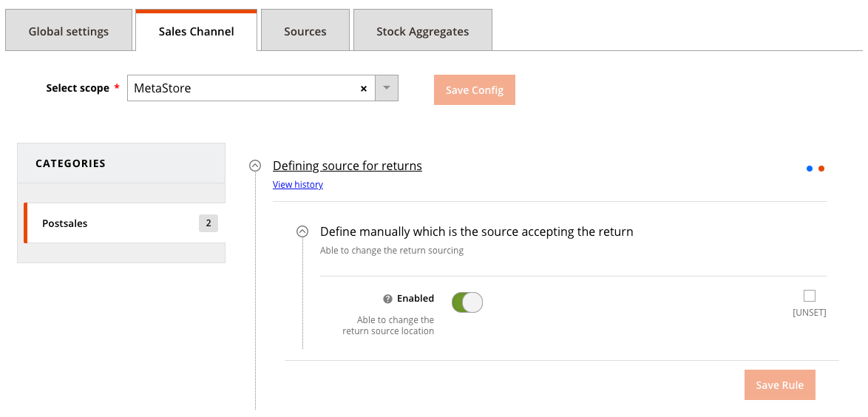Select the Sales Channel tab
The image size is (868, 417).
(196, 30)
